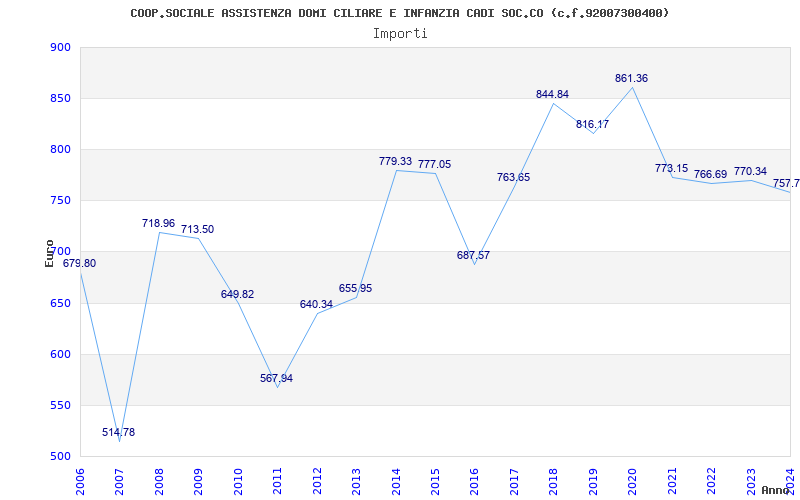Click the x-axis year label 2009
The width and height of the screenshot is (800, 500).
pos(198,481)
